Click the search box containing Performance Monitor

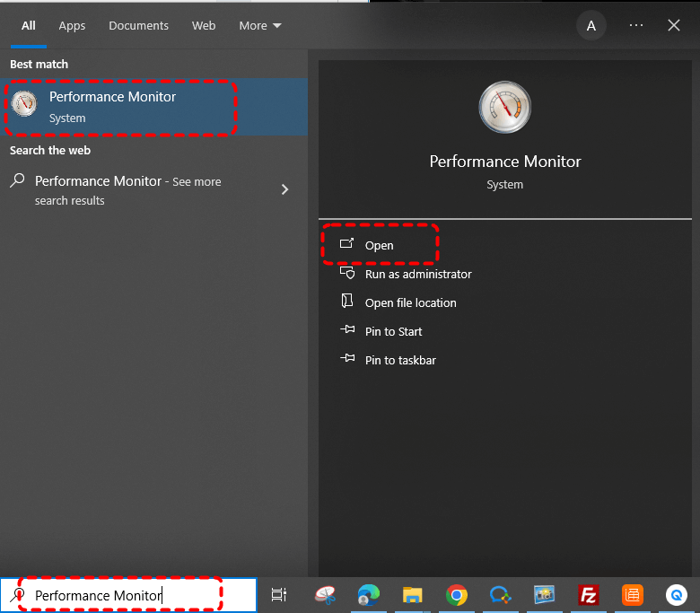pyautogui.click(x=126, y=595)
